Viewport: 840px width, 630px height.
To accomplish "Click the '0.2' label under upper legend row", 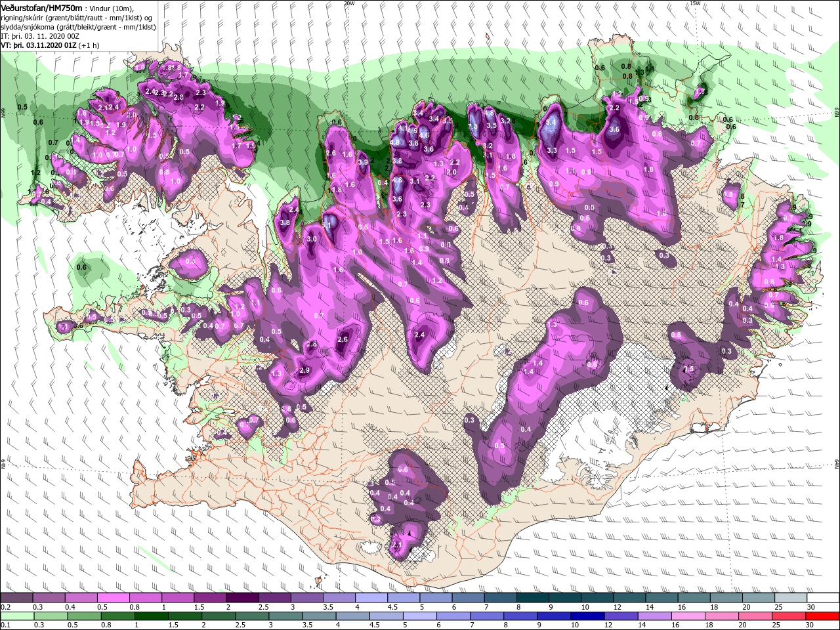I will (x=6, y=607).
